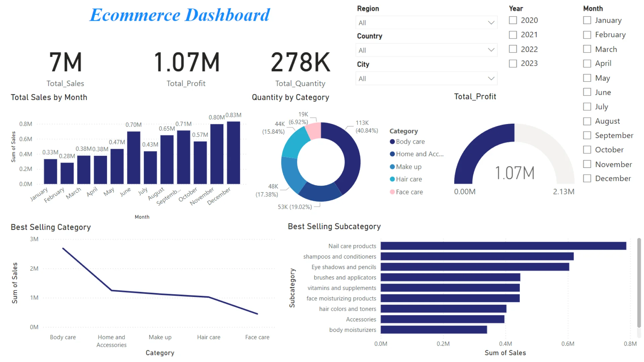Select the June bar in sales chart
The image size is (644, 362).
point(133,158)
